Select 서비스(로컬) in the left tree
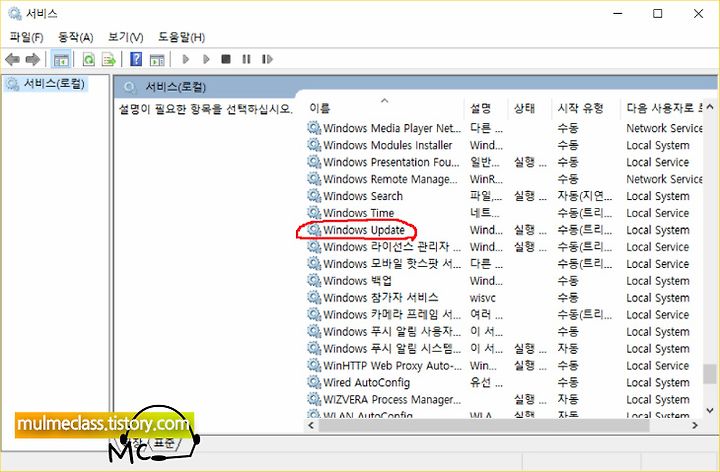 pyautogui.click(x=54, y=84)
